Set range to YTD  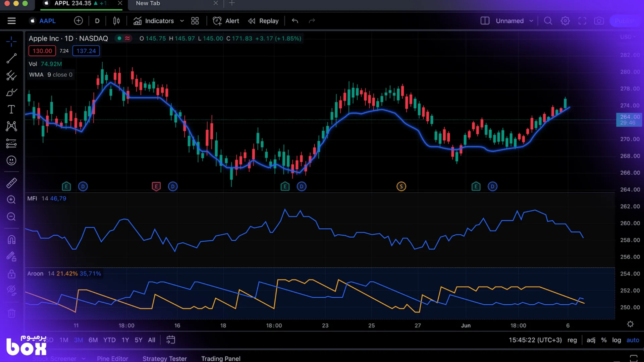point(109,340)
